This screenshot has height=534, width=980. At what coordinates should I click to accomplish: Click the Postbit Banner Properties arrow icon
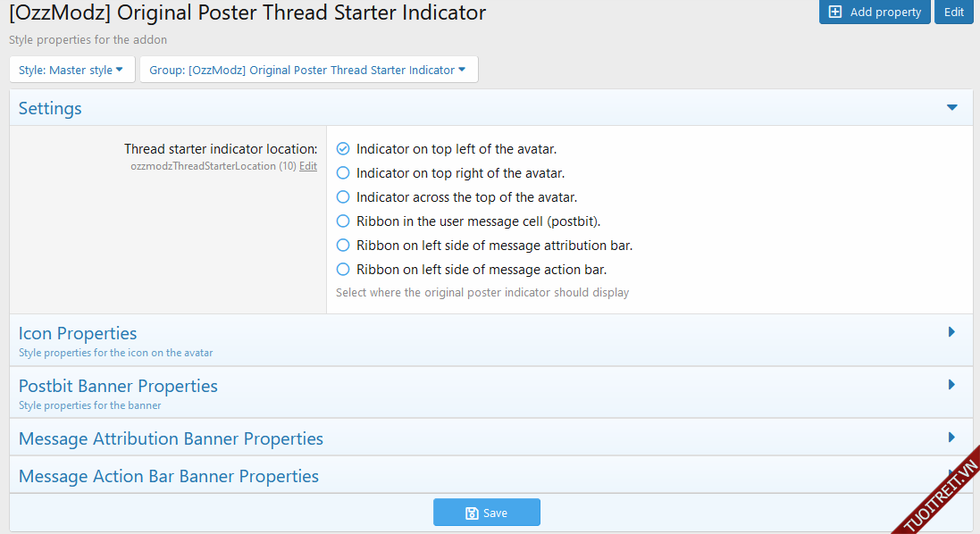tap(951, 385)
